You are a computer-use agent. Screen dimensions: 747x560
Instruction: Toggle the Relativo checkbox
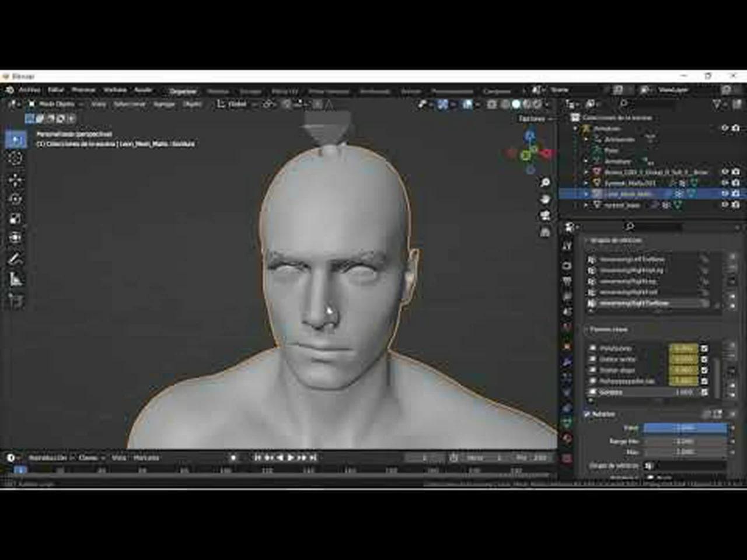[588, 414]
